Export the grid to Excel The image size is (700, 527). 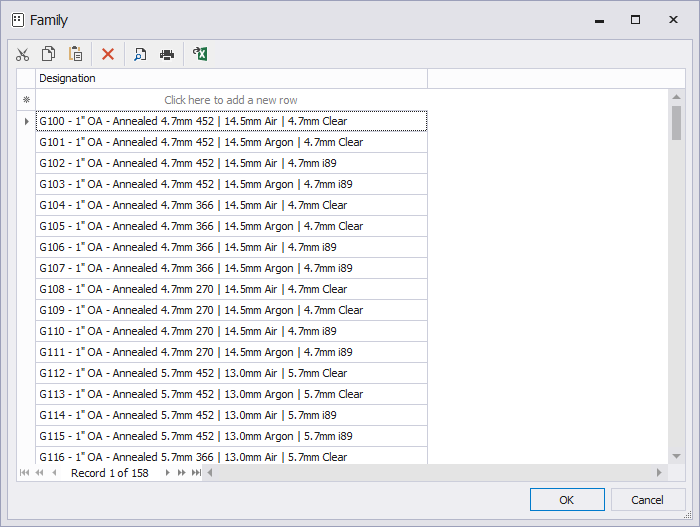click(200, 54)
